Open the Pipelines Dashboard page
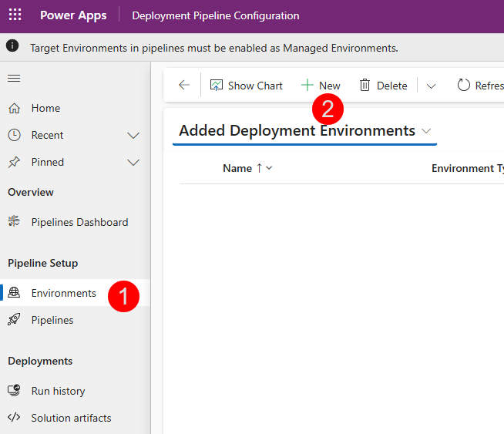Image resolution: width=504 pixels, height=434 pixels. click(79, 222)
